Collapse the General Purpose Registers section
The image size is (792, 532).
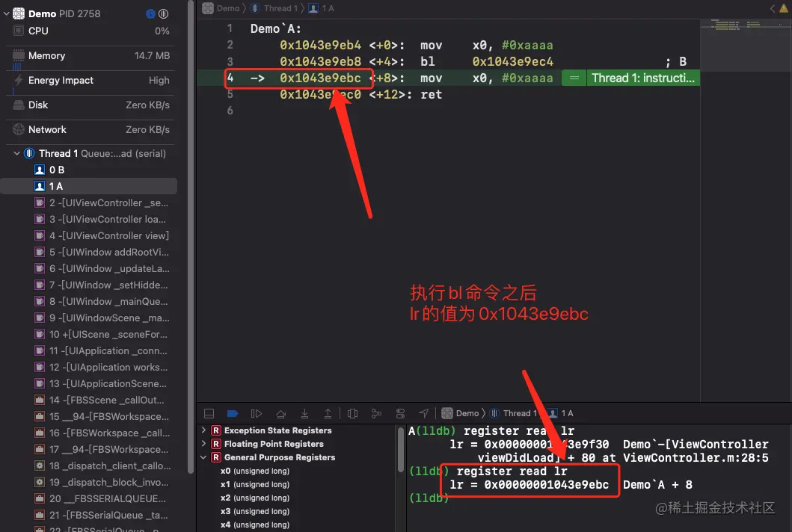tap(203, 457)
